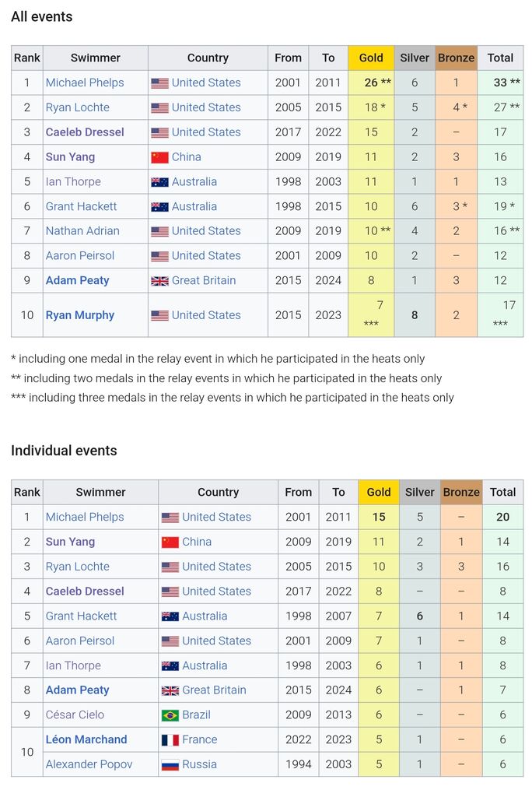Follow the Léon Marchand link
Screen dimensions: 532x797
pos(86,739)
